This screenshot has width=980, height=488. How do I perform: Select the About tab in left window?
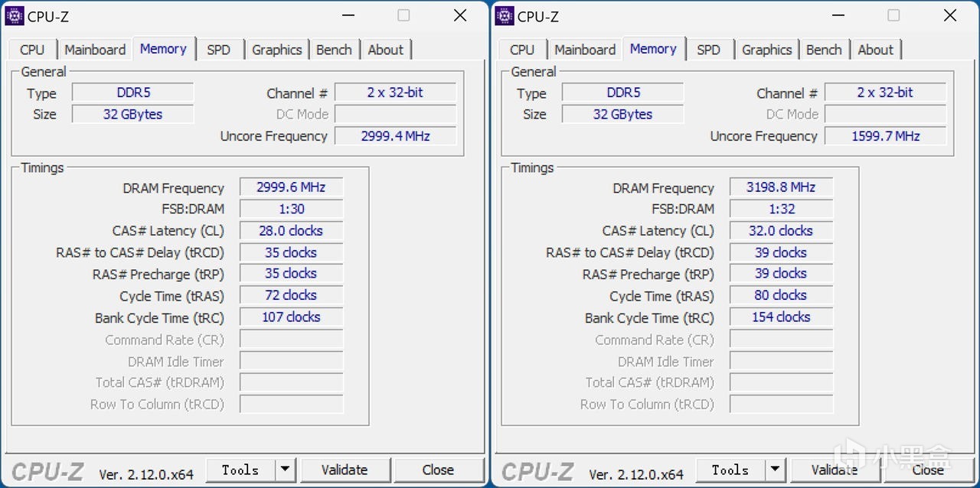[x=385, y=50]
